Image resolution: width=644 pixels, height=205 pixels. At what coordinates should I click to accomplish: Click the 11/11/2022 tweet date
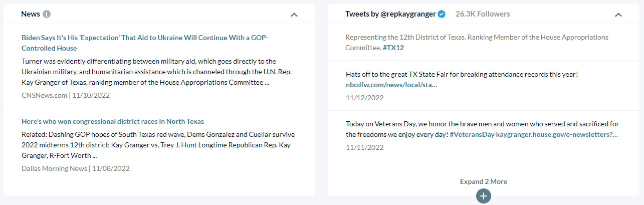pos(364,147)
